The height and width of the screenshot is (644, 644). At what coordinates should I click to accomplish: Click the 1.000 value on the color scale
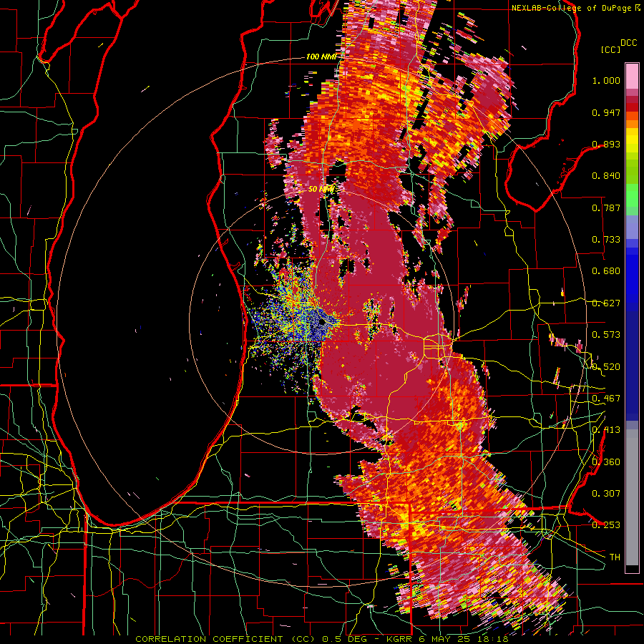pos(606,80)
